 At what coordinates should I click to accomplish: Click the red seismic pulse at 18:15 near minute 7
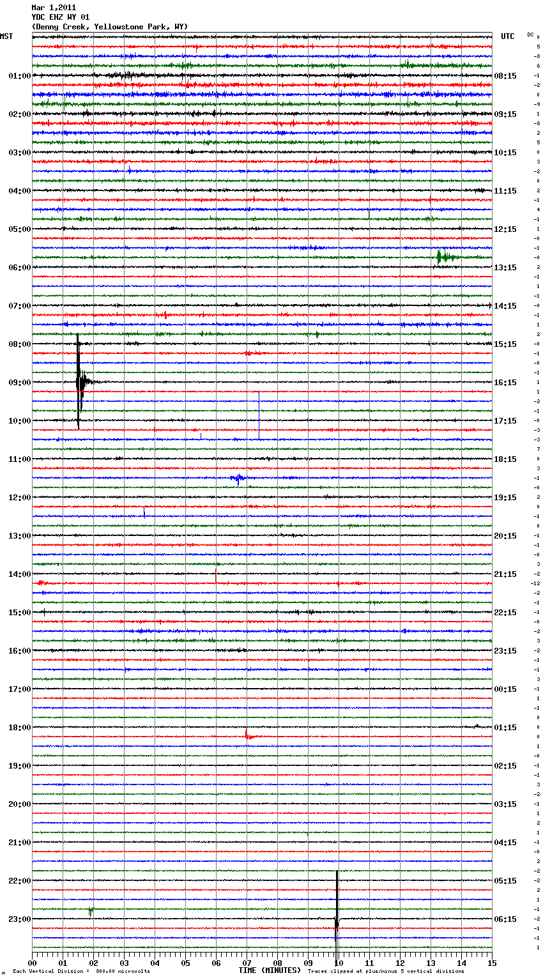click(249, 735)
